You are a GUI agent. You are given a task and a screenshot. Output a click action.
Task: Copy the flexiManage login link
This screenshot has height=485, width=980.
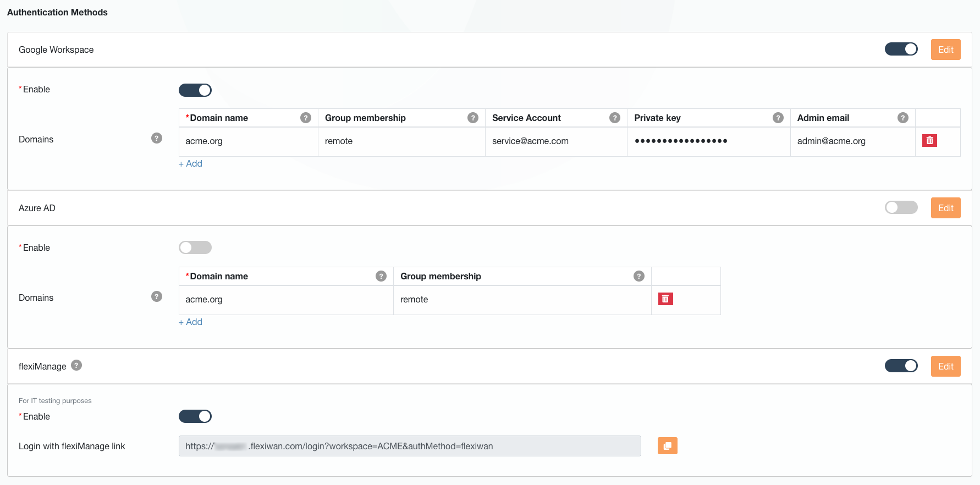click(667, 446)
